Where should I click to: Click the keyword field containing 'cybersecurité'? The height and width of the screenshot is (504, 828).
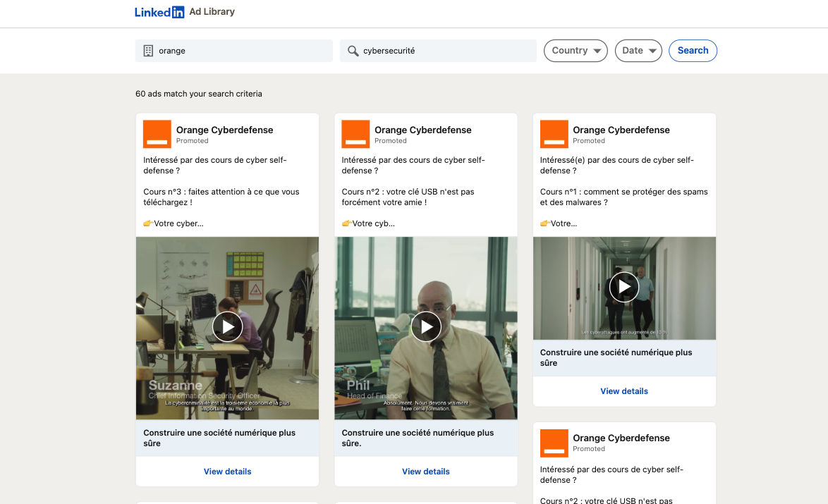tap(444, 51)
